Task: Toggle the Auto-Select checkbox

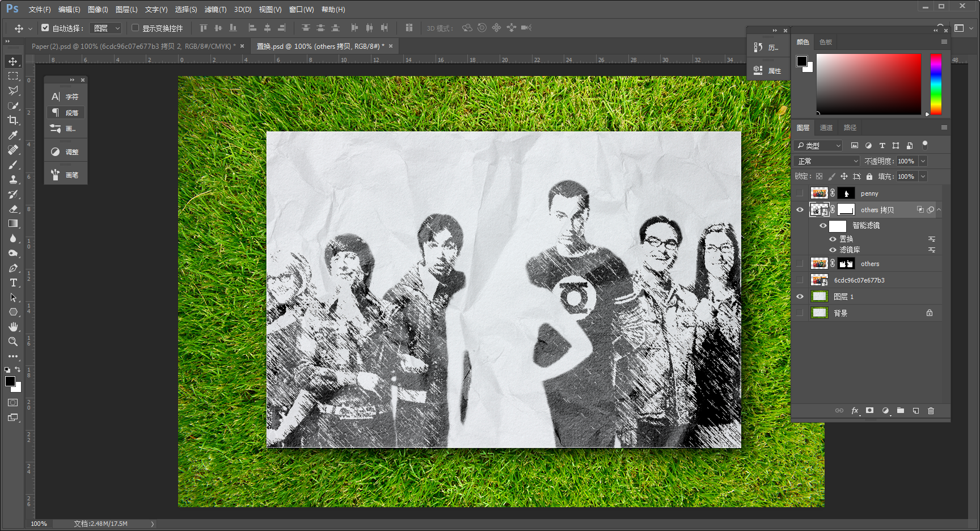Action: coord(45,28)
